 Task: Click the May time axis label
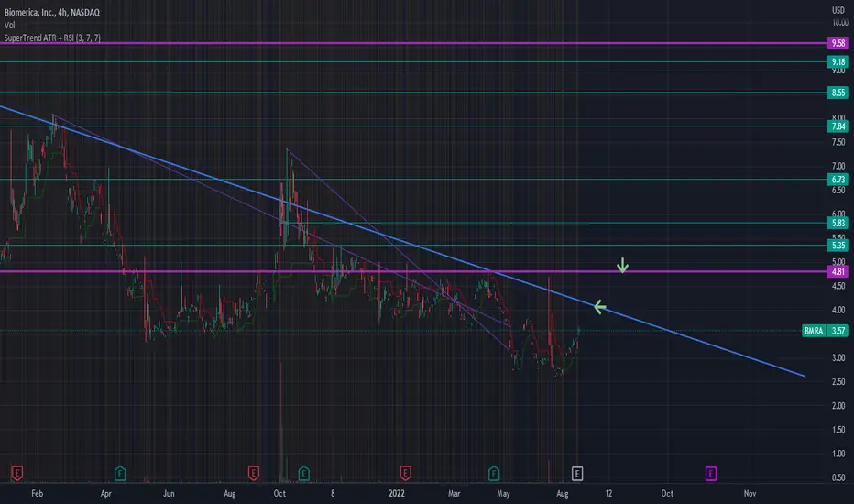503,494
